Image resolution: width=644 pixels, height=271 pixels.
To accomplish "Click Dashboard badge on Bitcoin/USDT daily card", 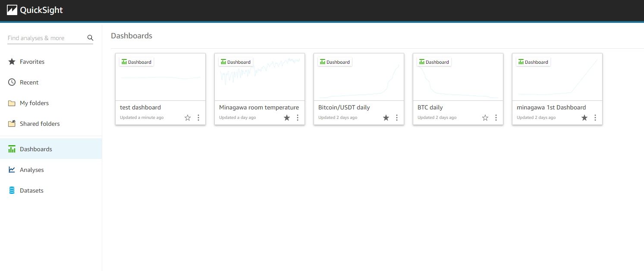I will (x=335, y=62).
